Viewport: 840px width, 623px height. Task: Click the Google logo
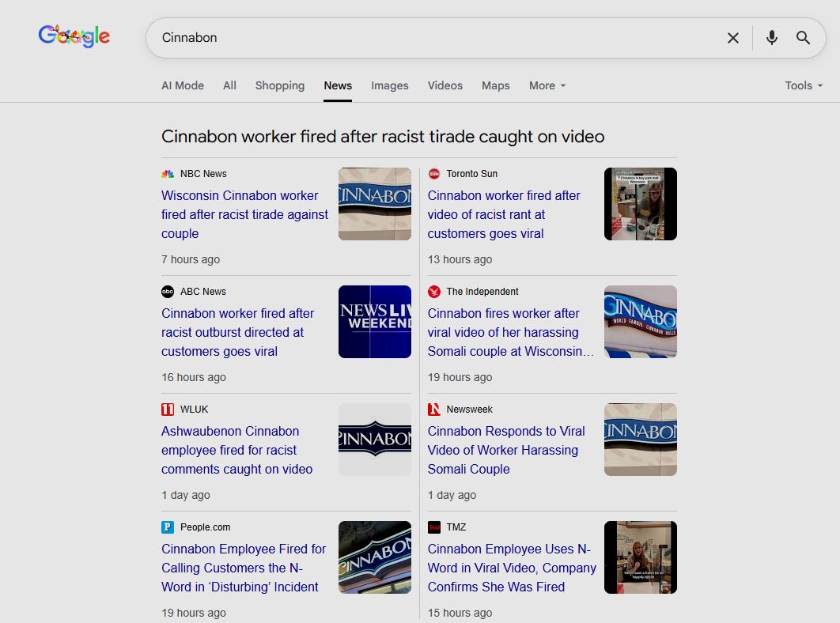click(74, 36)
